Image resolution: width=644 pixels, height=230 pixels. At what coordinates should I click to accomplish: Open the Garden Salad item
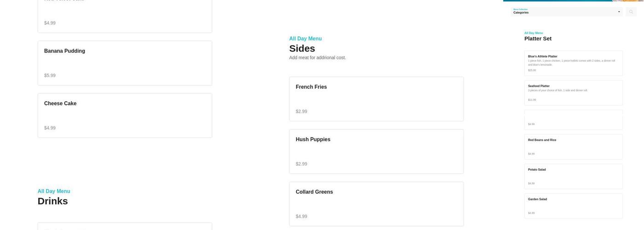click(573, 206)
